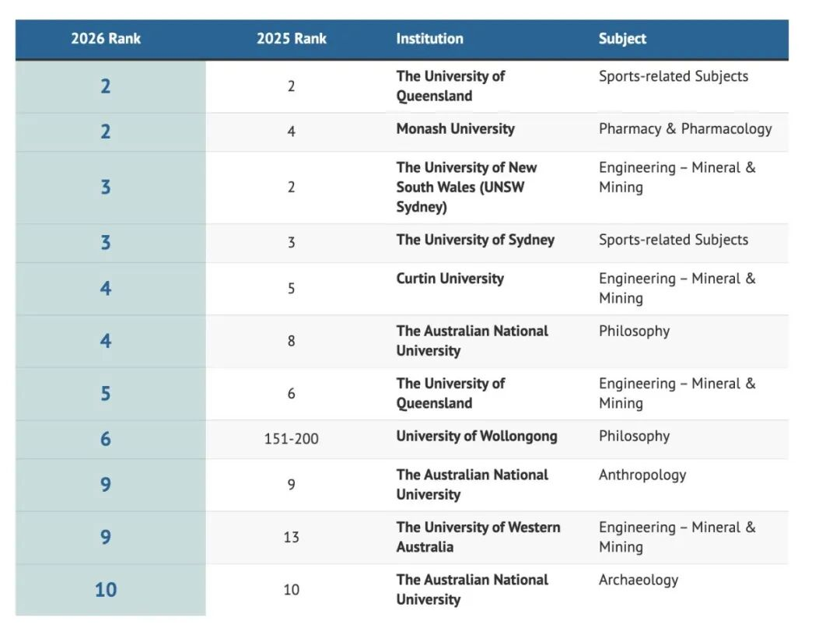
Task: Click the Archaeology subject cell
Action: (638, 580)
